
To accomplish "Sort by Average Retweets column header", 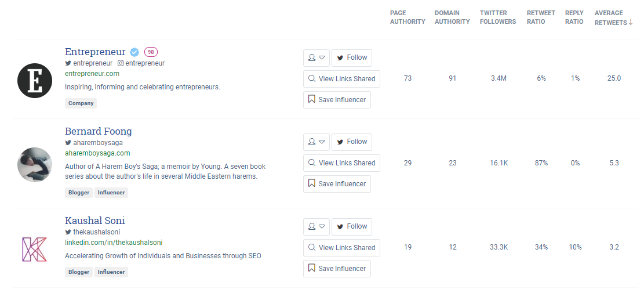I will click(614, 17).
